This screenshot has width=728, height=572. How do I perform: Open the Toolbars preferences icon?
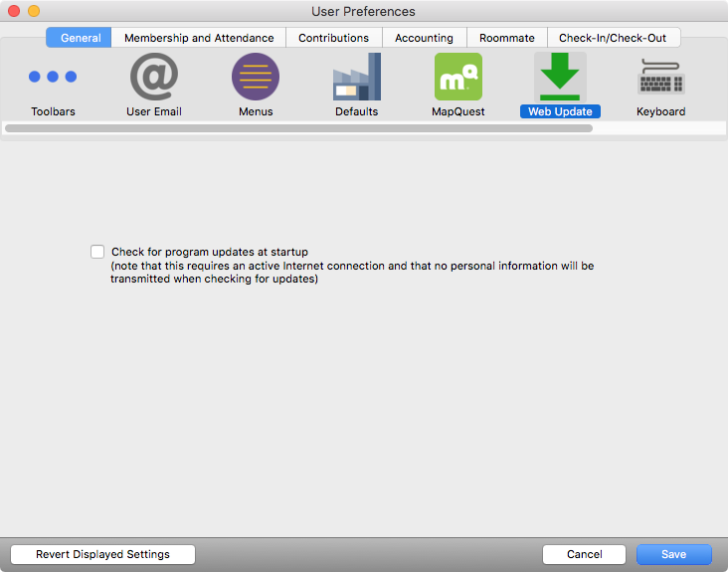pos(53,78)
